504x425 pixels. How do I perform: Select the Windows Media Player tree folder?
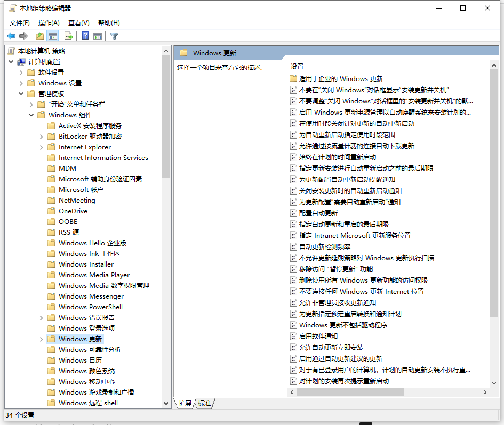click(94, 275)
